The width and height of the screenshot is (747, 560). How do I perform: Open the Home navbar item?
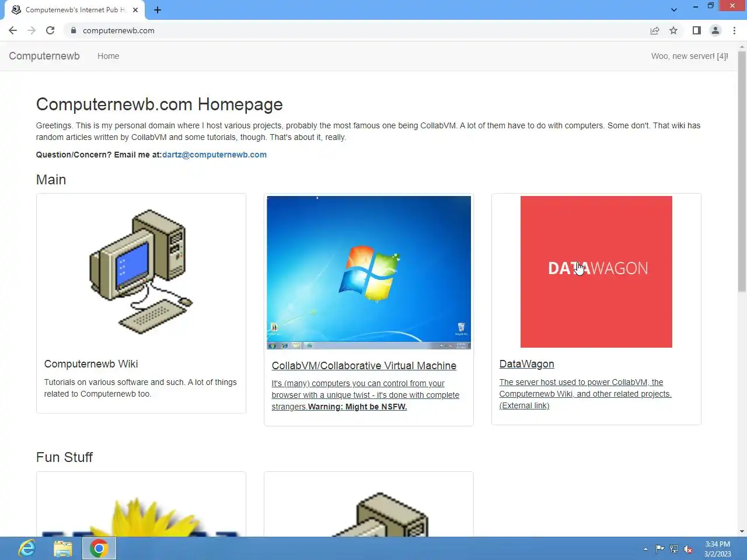pyautogui.click(x=108, y=56)
